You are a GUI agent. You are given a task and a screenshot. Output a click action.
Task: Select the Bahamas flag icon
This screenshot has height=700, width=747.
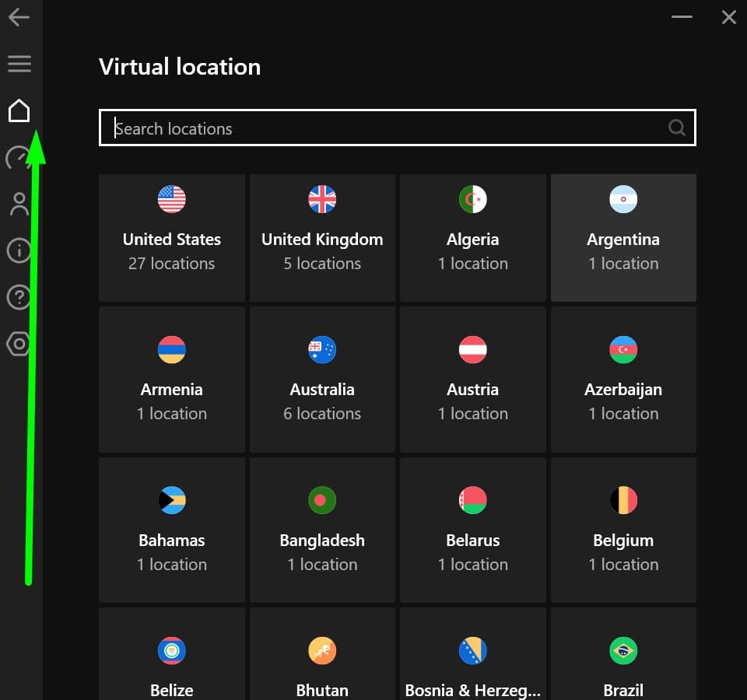coord(171,500)
